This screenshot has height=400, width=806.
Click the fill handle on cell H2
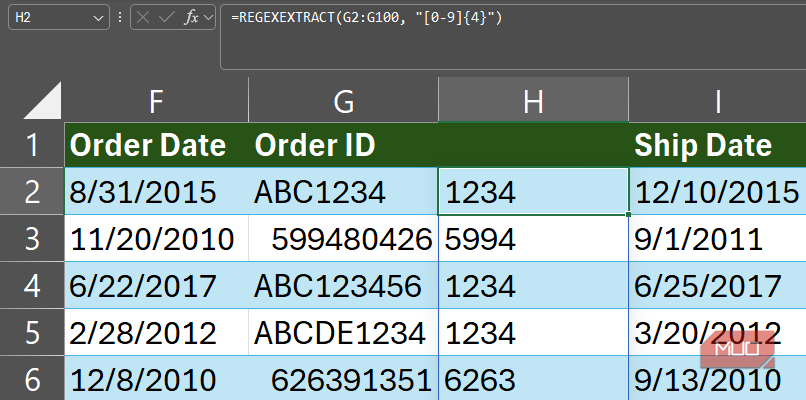click(628, 214)
